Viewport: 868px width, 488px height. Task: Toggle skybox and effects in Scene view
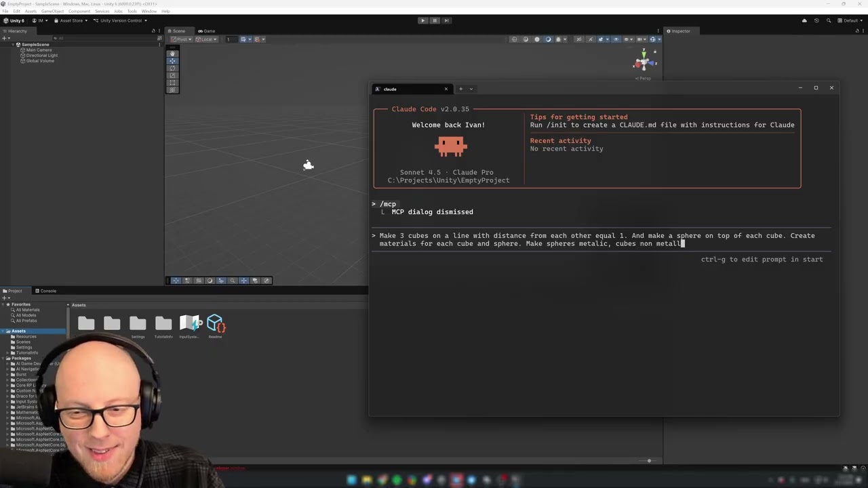pyautogui.click(x=601, y=39)
